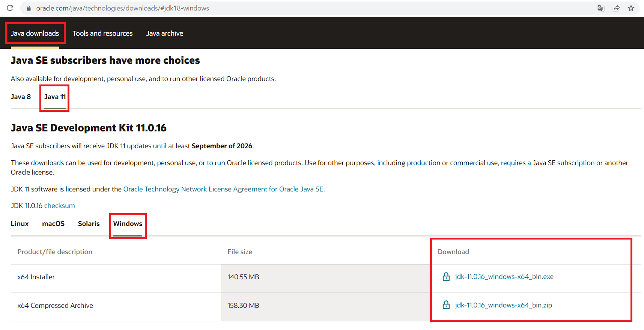
Task: Switch to the macOS tab
Action: tap(53, 224)
